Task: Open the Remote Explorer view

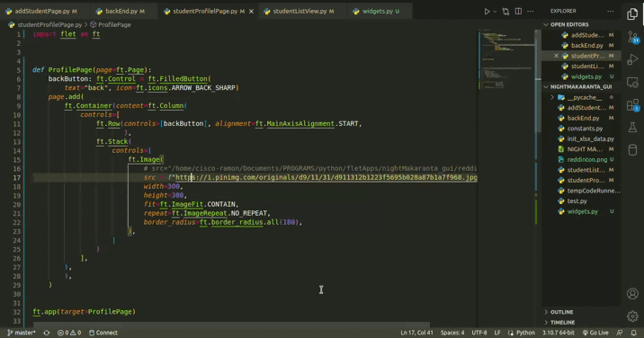Action: 632,83
